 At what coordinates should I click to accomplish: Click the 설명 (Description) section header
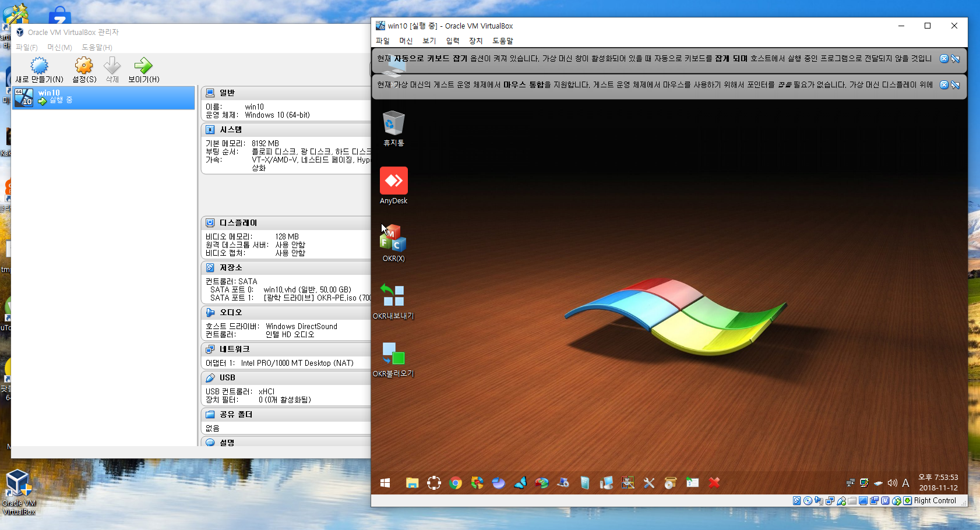pos(287,442)
